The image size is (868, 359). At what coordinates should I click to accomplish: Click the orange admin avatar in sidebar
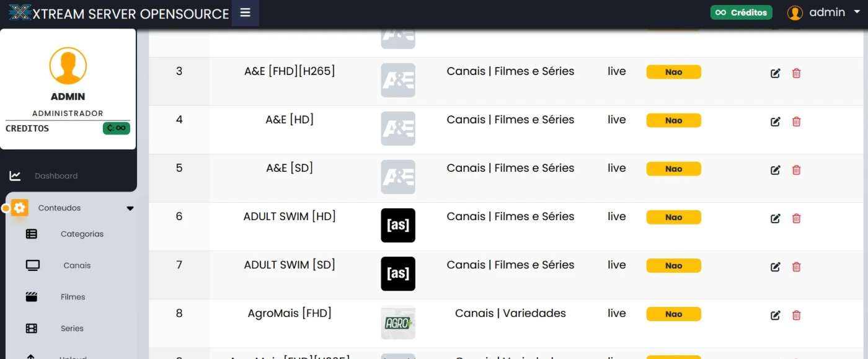point(68,66)
